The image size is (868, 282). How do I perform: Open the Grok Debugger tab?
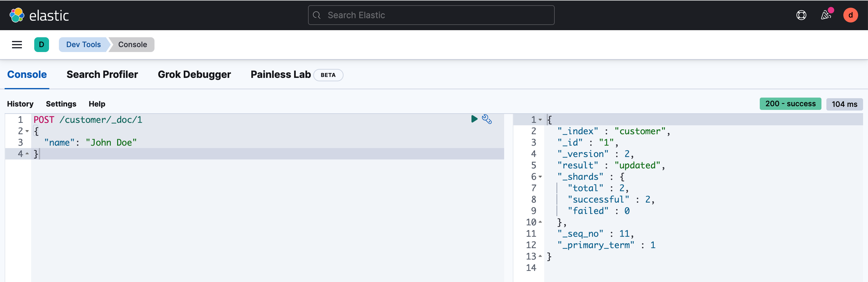click(x=195, y=75)
